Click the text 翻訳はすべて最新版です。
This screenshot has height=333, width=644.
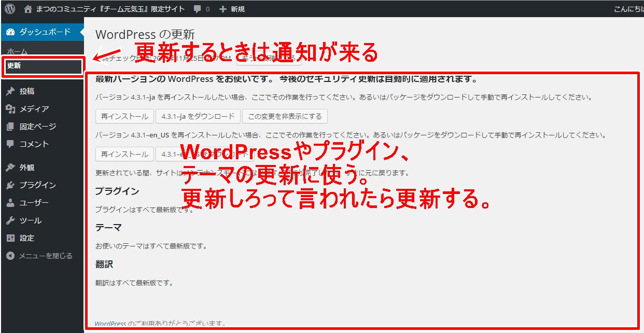134,283
